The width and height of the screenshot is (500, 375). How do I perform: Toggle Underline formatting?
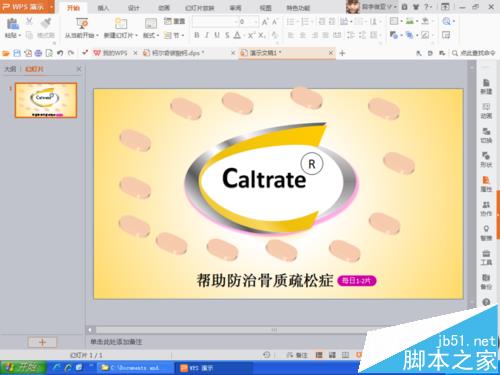pos(217,35)
